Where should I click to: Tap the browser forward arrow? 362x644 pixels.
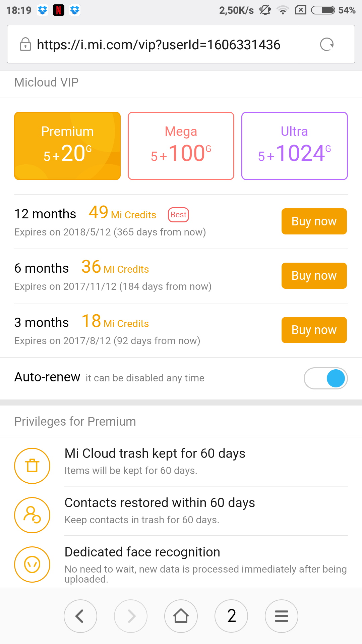point(131,616)
